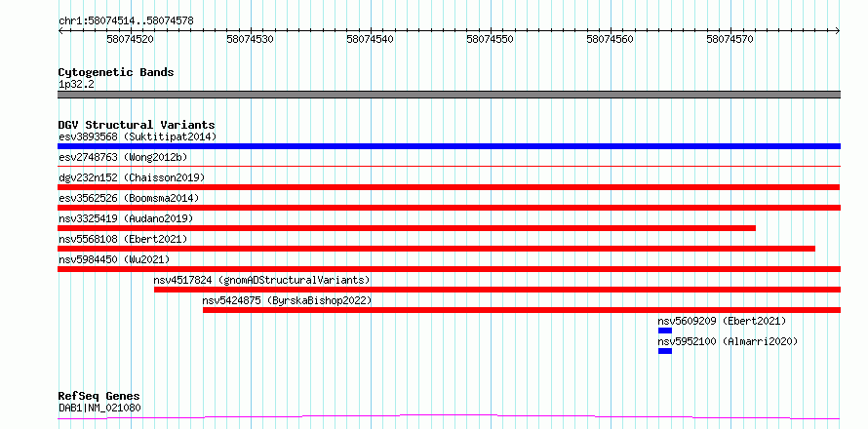Click variant label nsv4517824 (gnomADStructuralVariants)
The height and width of the screenshot is (429, 868).
261,280
